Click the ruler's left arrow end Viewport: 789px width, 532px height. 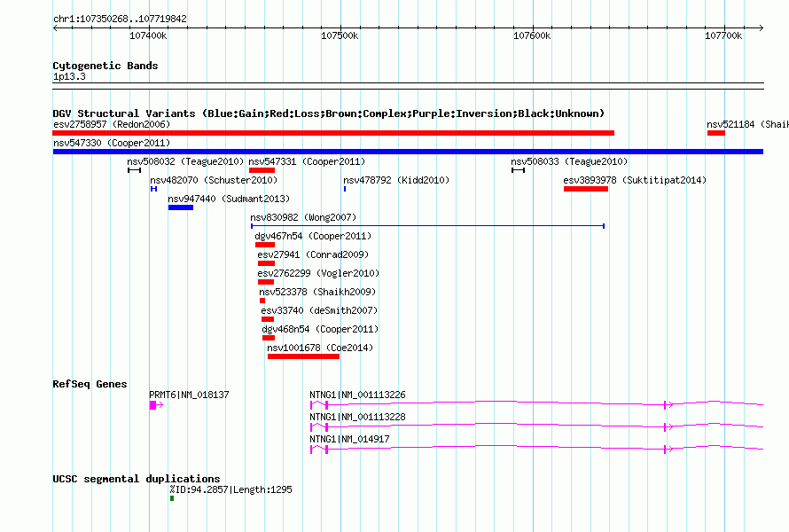click(55, 27)
